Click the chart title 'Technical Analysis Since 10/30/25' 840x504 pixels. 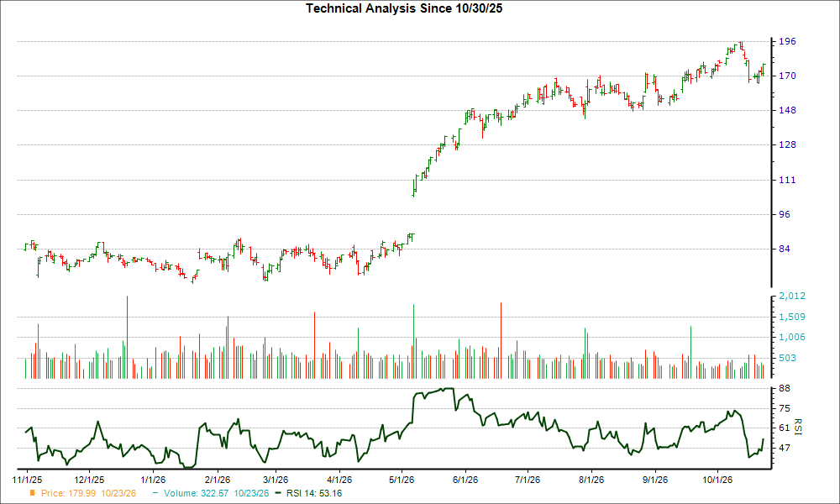tap(404, 8)
